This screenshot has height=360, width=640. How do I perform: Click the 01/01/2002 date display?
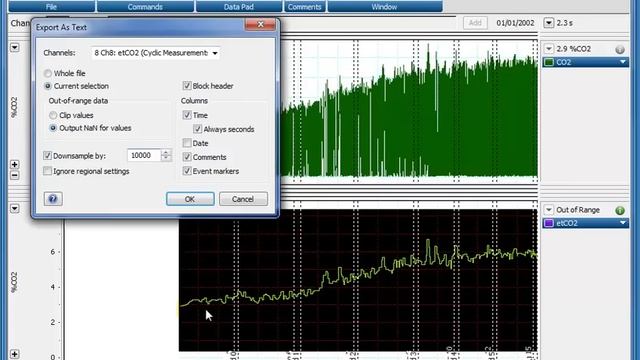point(515,23)
